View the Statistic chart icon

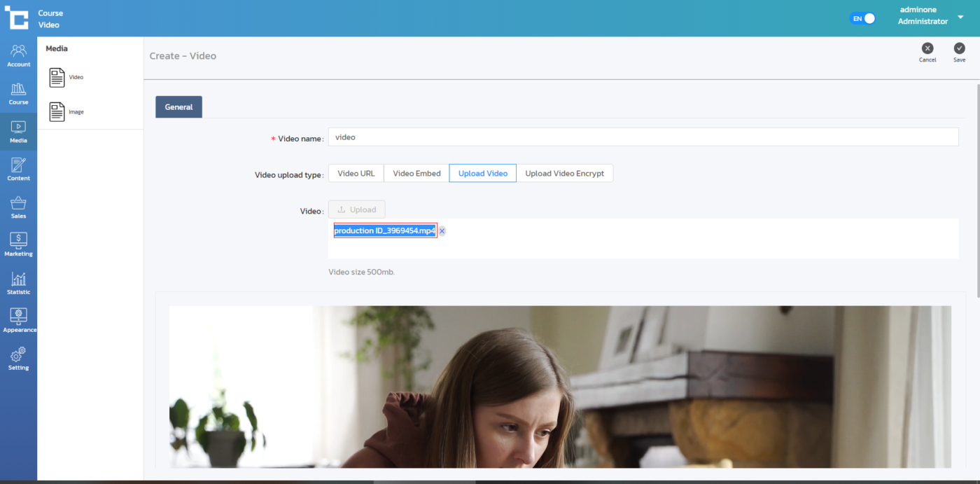click(18, 282)
